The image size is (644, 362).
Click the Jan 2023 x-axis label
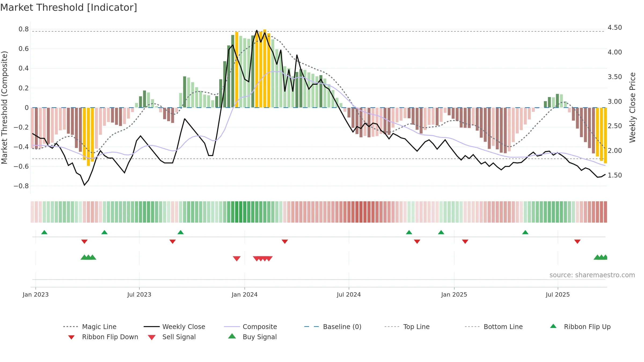coord(36,294)
